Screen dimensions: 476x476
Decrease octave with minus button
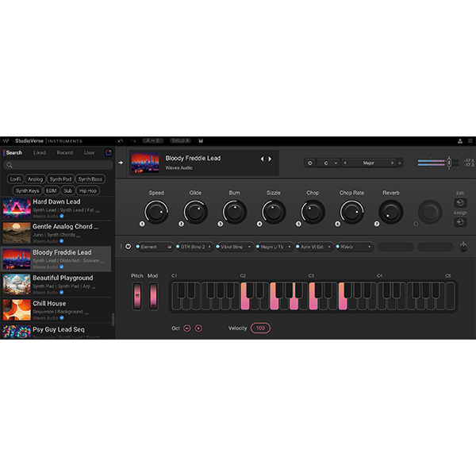tap(187, 328)
